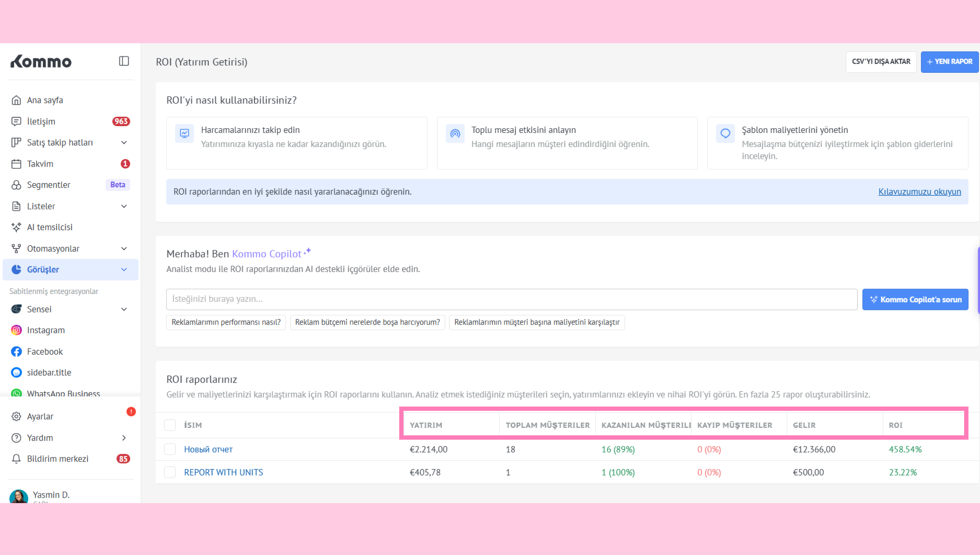Click the Yardım question mark icon
The width and height of the screenshot is (980, 555).
(16, 438)
